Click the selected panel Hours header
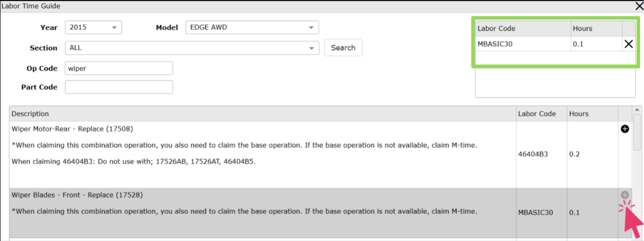Image resolution: width=644 pixels, height=241 pixels. coord(596,28)
